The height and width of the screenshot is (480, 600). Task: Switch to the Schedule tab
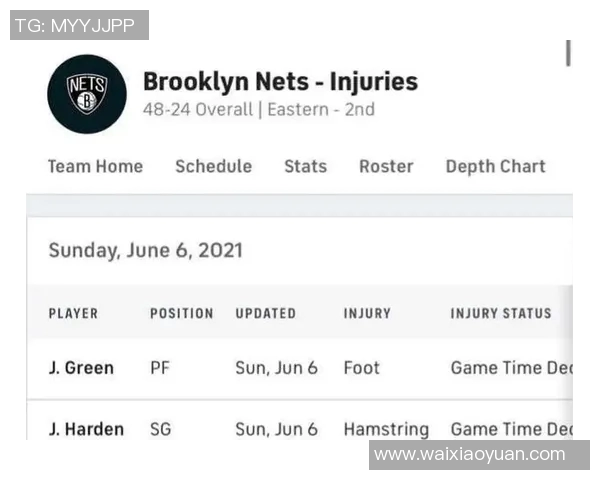[213, 166]
